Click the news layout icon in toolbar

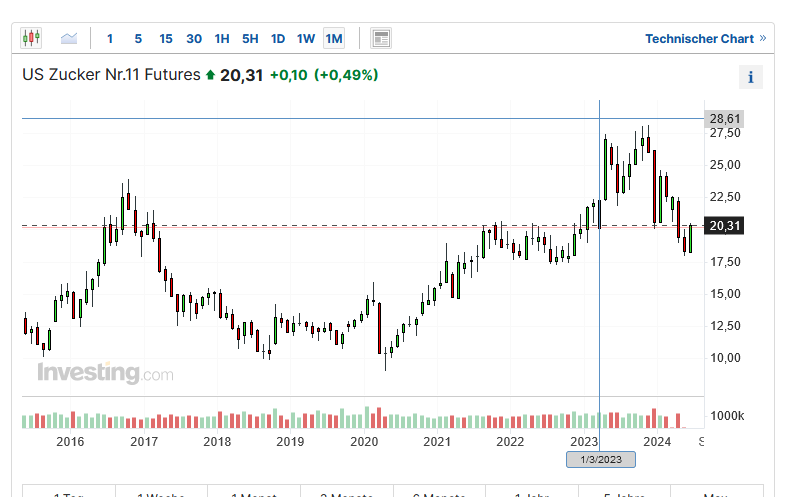coord(380,39)
